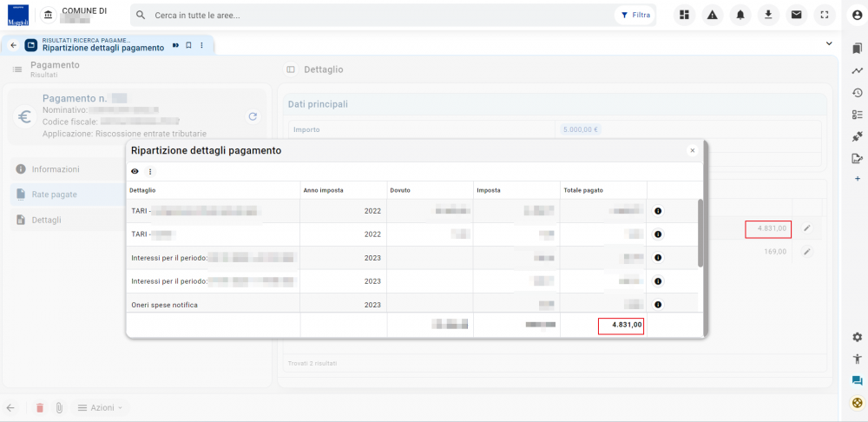Open the Comune institution building icon
Viewport: 868px width, 422px height.
(48, 15)
